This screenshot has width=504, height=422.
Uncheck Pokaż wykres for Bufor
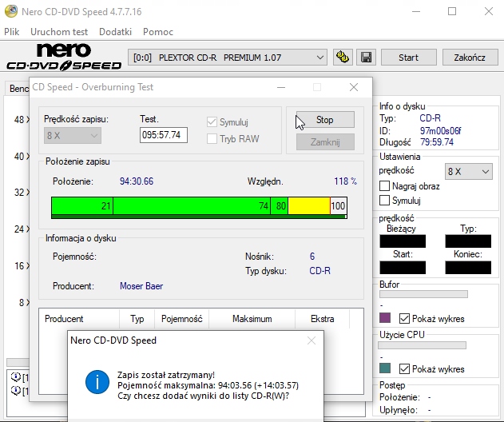(x=404, y=319)
